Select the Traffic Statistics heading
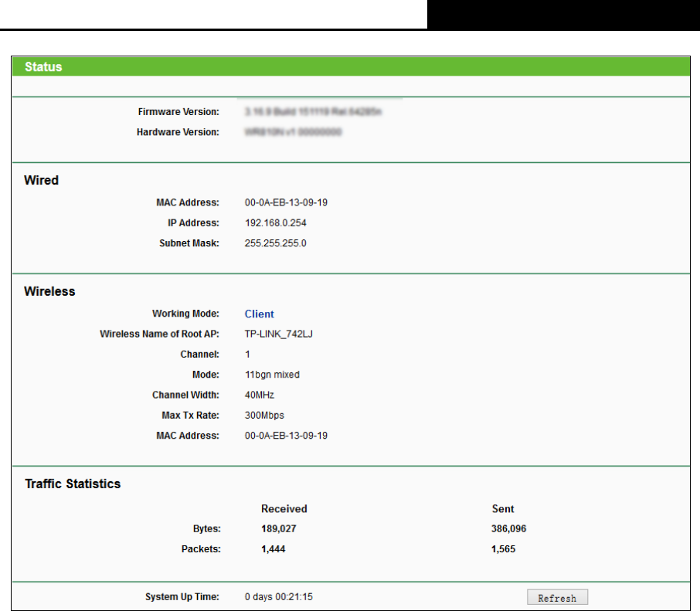 [73, 484]
